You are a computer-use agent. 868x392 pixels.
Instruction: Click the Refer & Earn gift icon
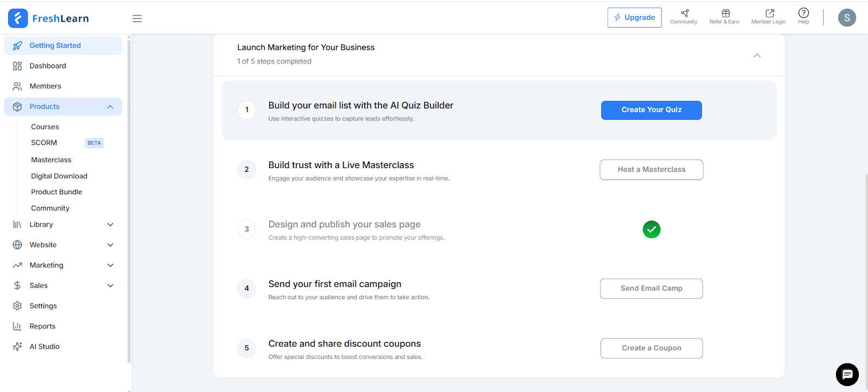point(725,14)
